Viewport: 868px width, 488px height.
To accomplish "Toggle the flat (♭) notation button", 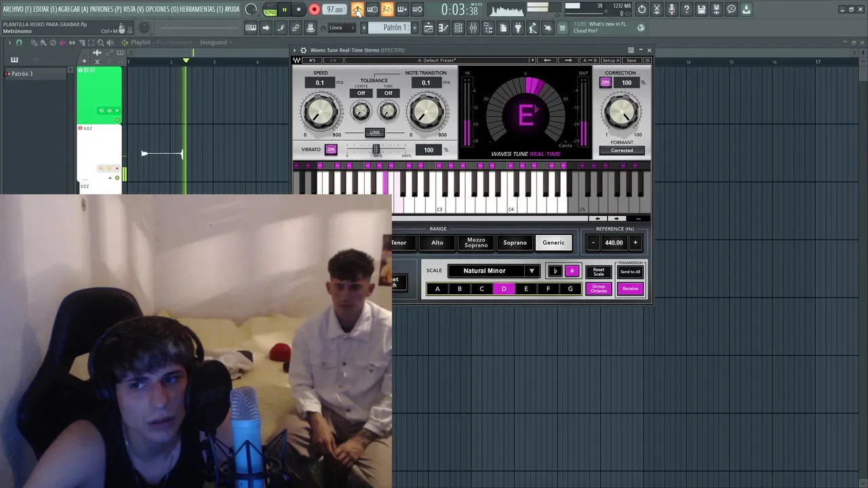I will click(555, 270).
